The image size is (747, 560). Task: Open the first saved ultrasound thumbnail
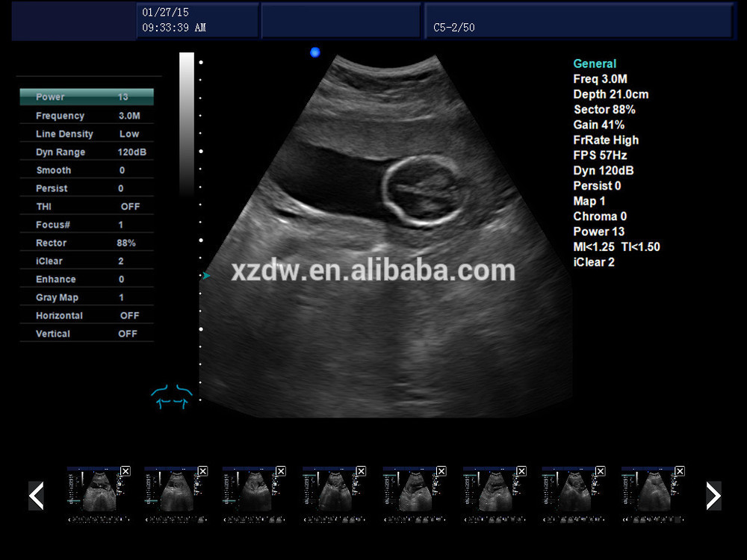pyautogui.click(x=97, y=495)
